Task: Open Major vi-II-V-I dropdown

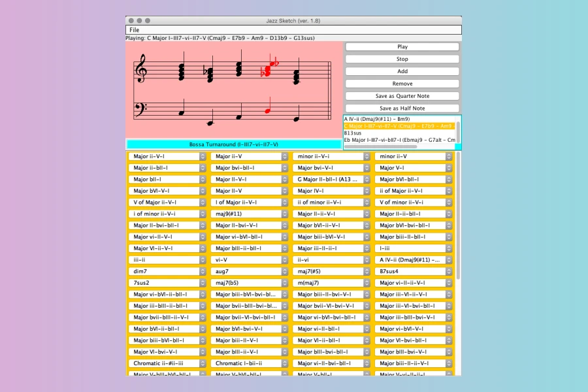Action: click(x=167, y=237)
